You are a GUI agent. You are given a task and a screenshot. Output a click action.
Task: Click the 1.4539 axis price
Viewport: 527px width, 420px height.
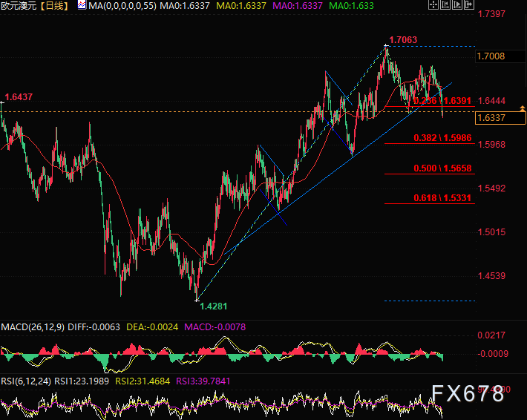tap(491, 276)
